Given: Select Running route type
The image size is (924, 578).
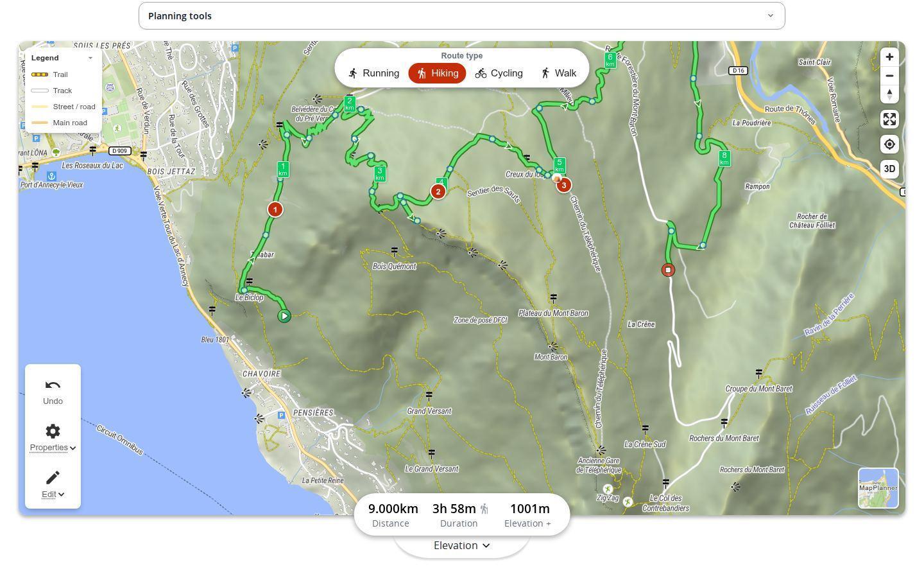Looking at the screenshot, I should [x=373, y=73].
